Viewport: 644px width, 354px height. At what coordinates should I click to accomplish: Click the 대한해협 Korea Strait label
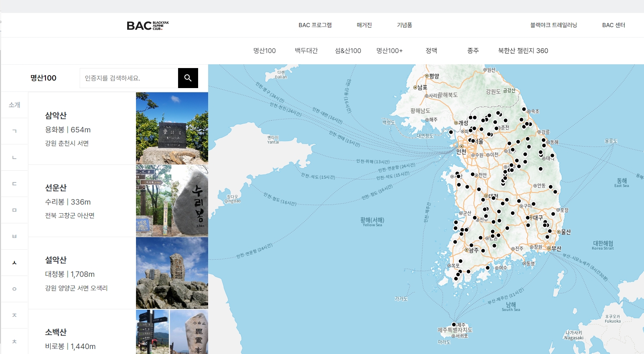pyautogui.click(x=603, y=245)
